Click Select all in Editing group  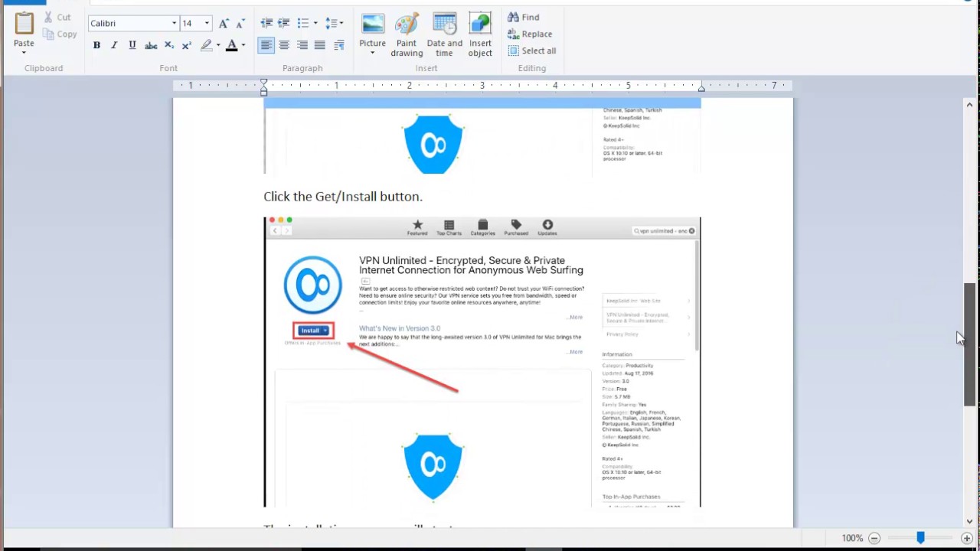(531, 51)
